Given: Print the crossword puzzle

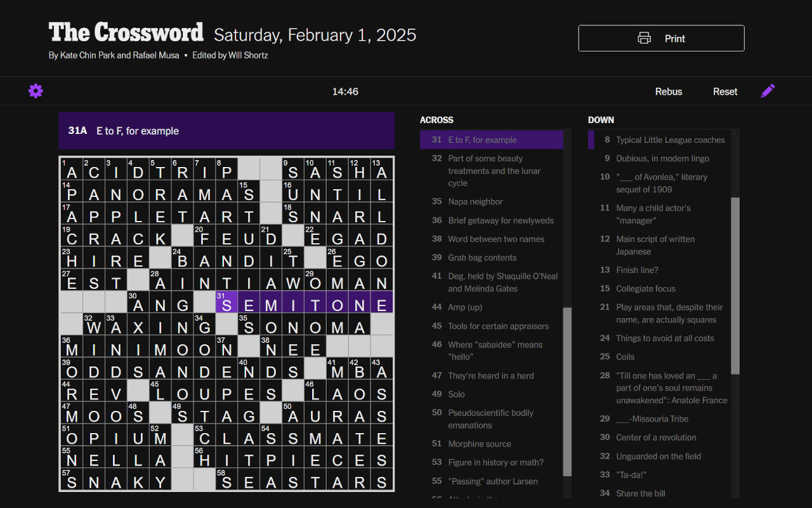Looking at the screenshot, I should 661,38.
